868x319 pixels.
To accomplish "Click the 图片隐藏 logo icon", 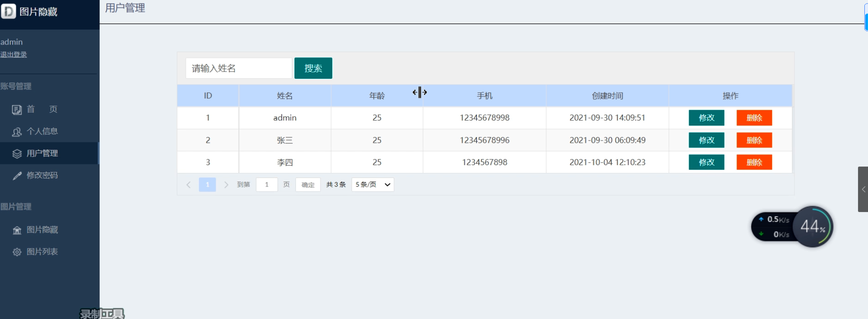I will point(8,11).
